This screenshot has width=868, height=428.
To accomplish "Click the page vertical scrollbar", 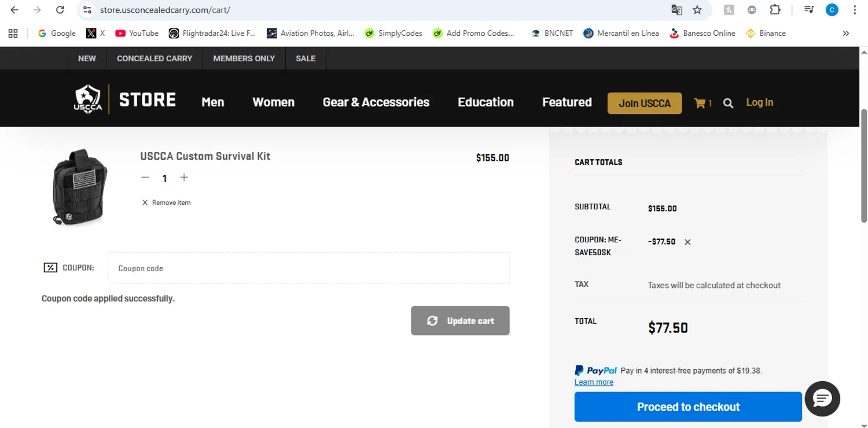I will click(864, 165).
